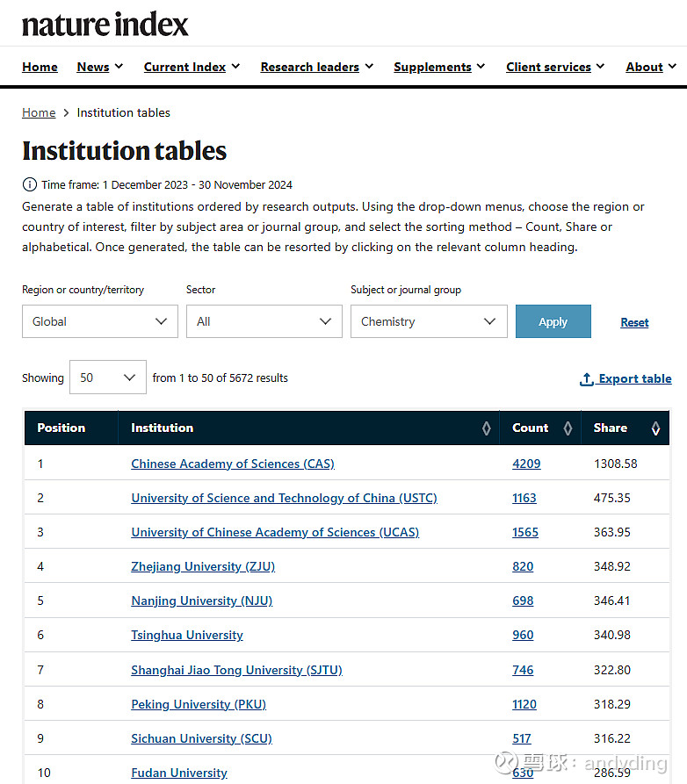Expand the News menu
The width and height of the screenshot is (687, 784).
pos(99,67)
